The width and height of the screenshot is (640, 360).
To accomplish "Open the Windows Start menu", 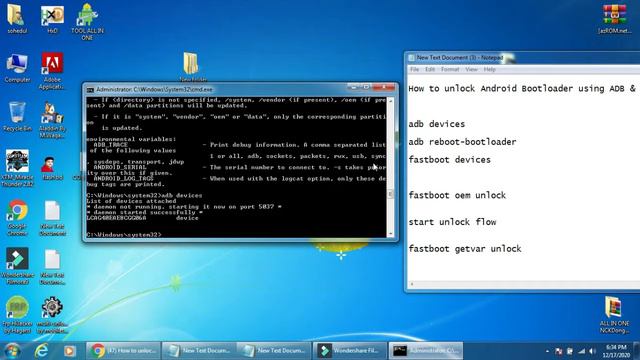I will pyautogui.click(x=12, y=351).
